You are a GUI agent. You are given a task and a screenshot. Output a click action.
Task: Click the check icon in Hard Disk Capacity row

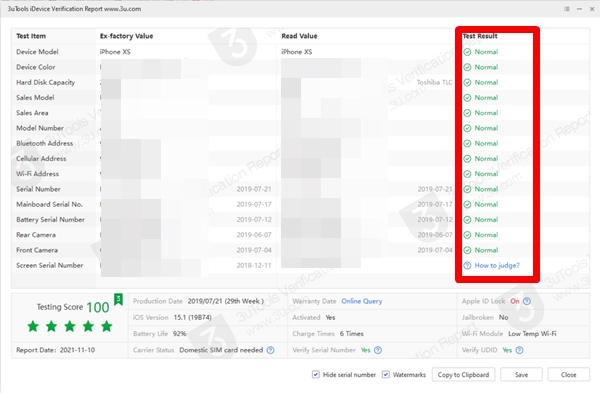(467, 83)
